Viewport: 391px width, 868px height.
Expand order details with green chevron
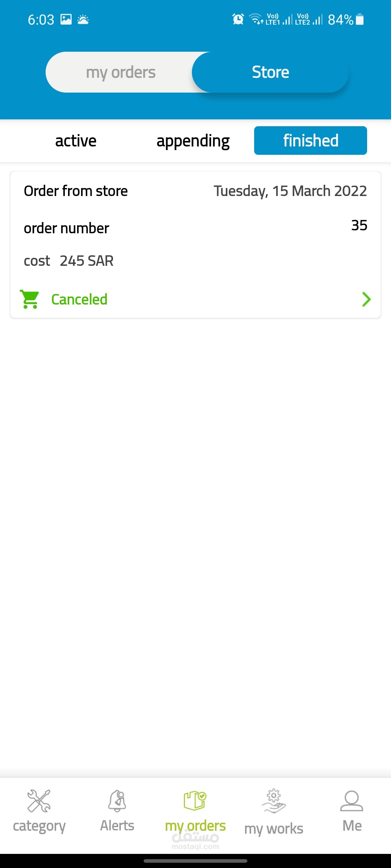pos(366,299)
